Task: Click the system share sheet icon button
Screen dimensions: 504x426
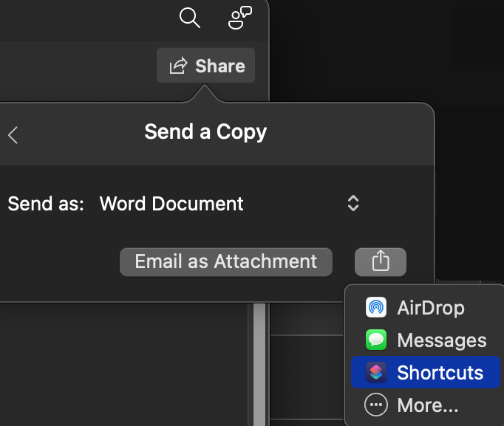Action: tap(381, 261)
